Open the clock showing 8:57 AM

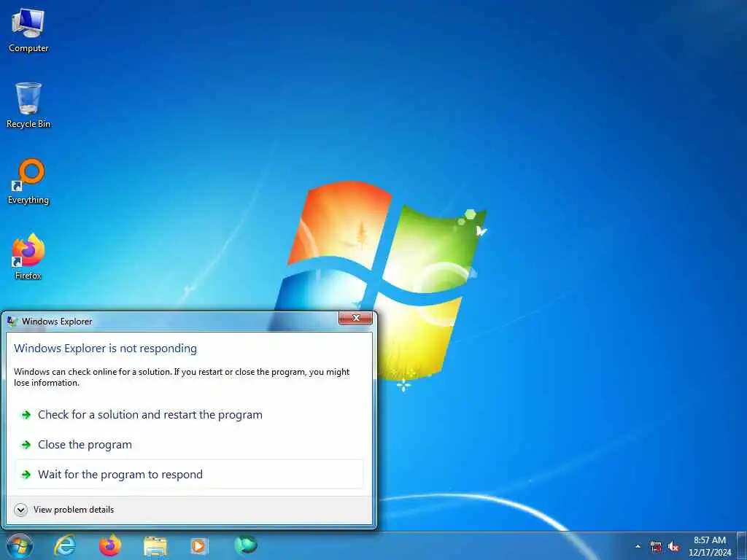(710, 546)
